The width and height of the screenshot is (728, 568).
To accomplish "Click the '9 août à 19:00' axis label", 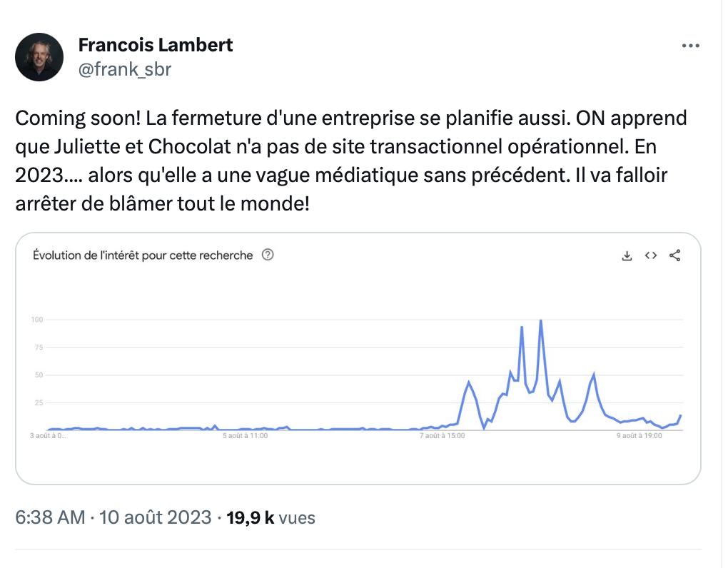I will [x=639, y=436].
